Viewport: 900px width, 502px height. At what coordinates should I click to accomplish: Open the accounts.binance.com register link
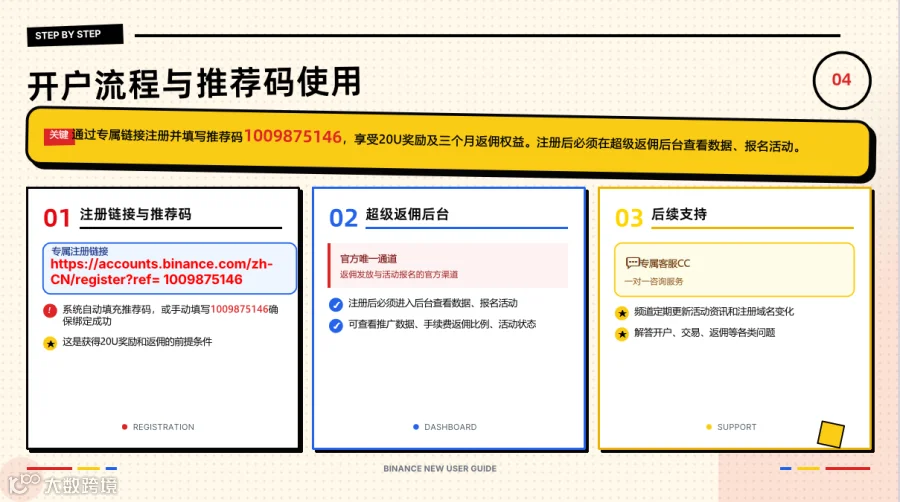click(161, 271)
